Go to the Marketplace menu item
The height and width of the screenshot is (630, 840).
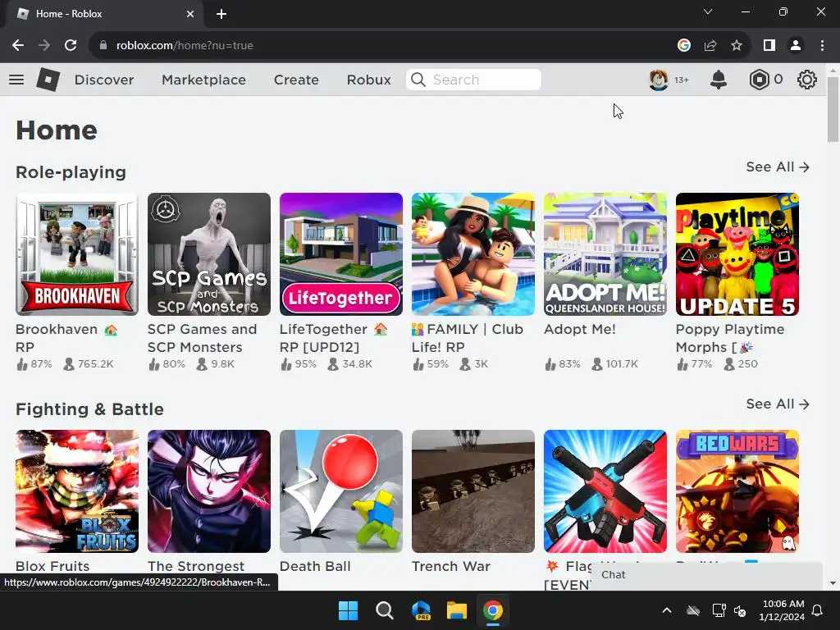tap(203, 80)
